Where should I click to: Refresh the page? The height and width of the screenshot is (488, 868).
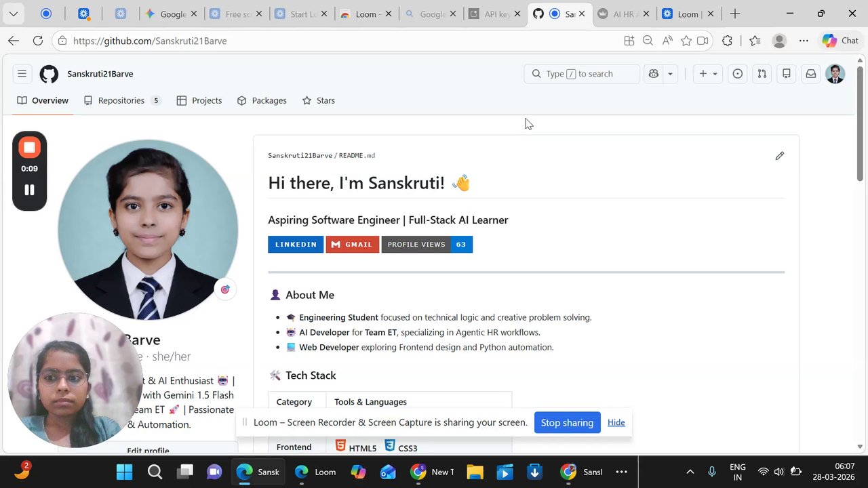click(38, 41)
